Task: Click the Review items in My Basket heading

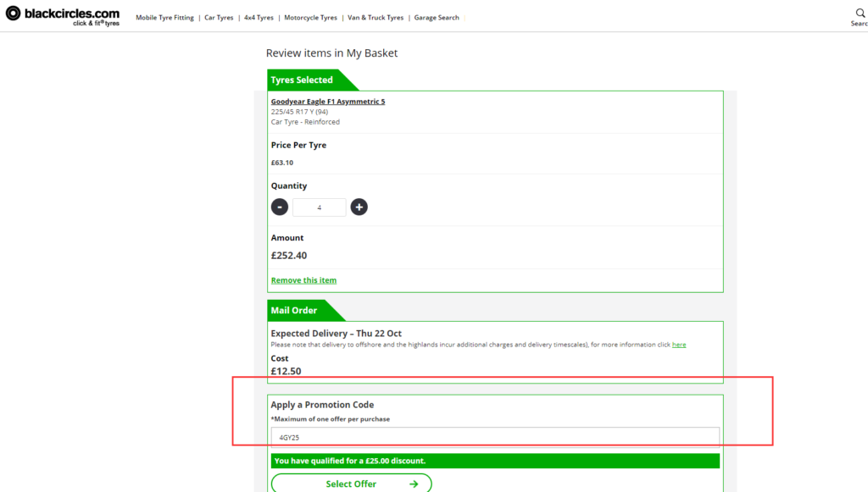Action: coord(331,53)
